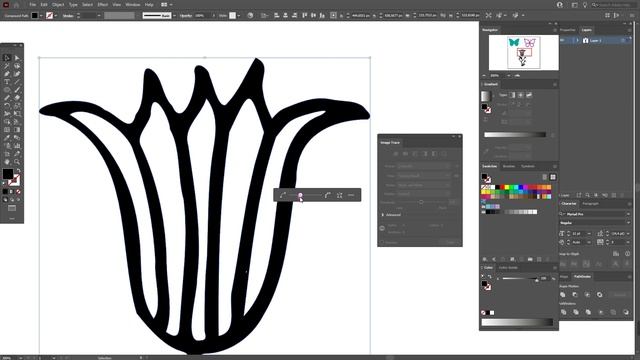Select the Eyedropper tool
This screenshot has width=640, height=360.
coord(7,138)
